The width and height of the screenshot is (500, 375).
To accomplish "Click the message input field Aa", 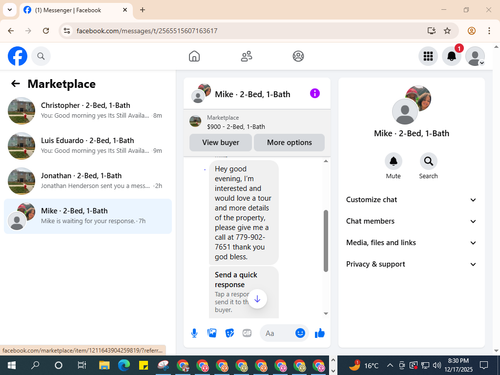I will tap(277, 333).
